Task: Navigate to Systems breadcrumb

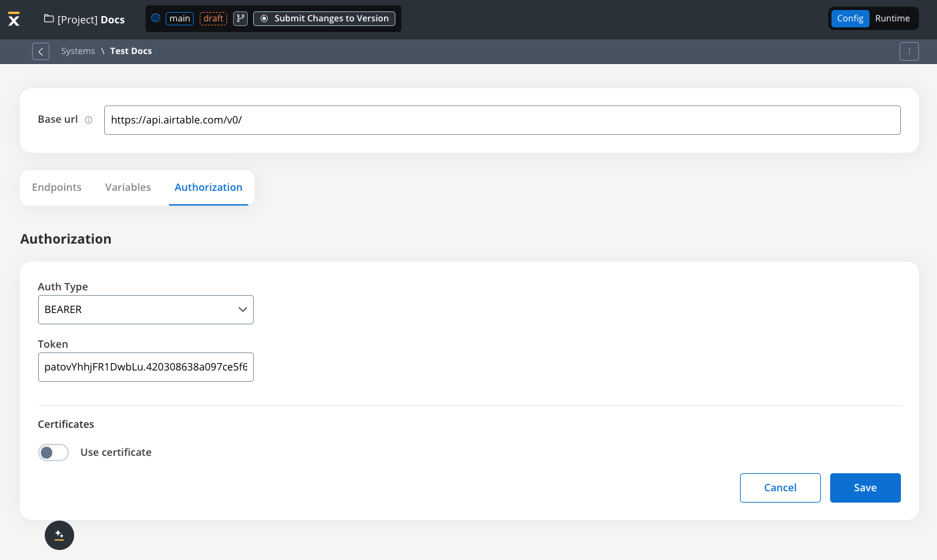Action: coord(78,51)
